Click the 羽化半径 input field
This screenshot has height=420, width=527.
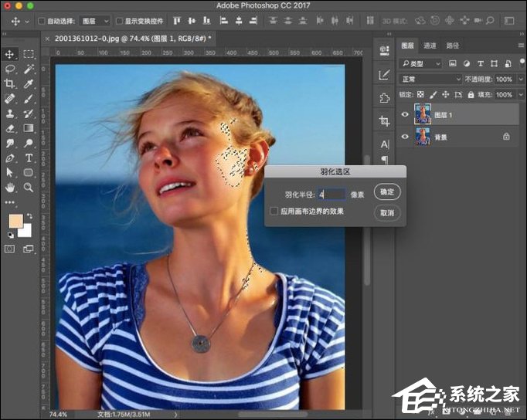point(331,195)
